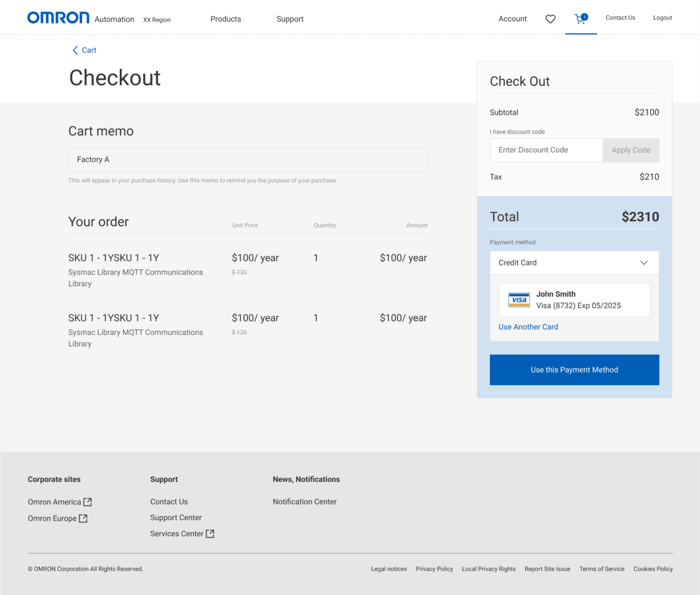700x595 pixels.
Task: Open the wishlist heart icon
Action: 550,19
